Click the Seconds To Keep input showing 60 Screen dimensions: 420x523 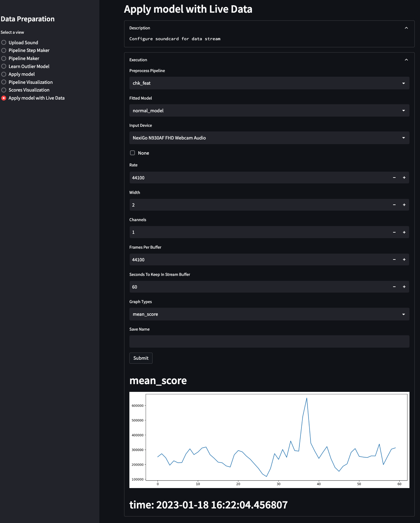pos(259,287)
